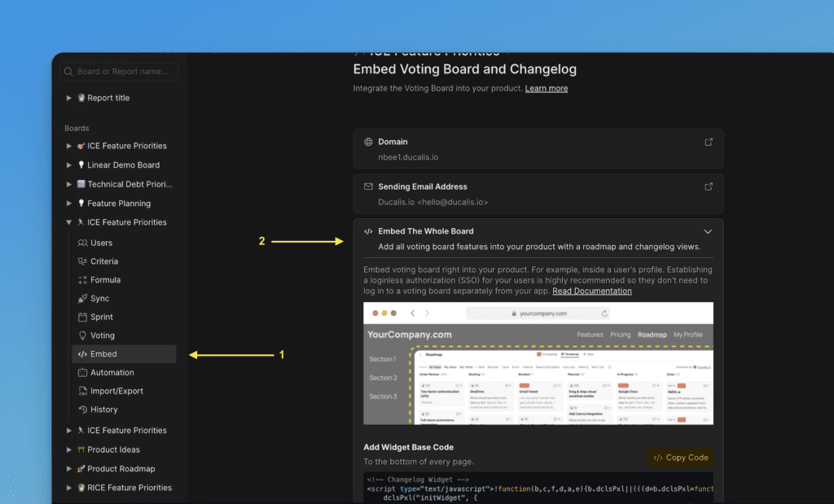This screenshot has height=504, width=834.
Task: Open Sending Email Address external link icon
Action: tap(708, 186)
